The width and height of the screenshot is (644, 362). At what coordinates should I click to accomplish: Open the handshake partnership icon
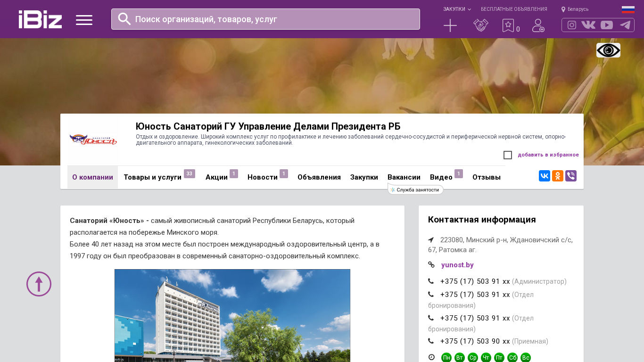tap(481, 25)
